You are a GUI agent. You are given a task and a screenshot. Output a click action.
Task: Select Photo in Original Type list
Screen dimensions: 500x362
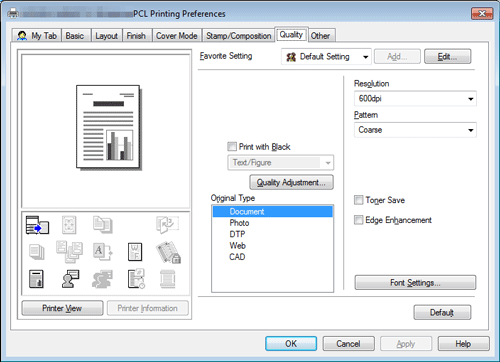272,223
